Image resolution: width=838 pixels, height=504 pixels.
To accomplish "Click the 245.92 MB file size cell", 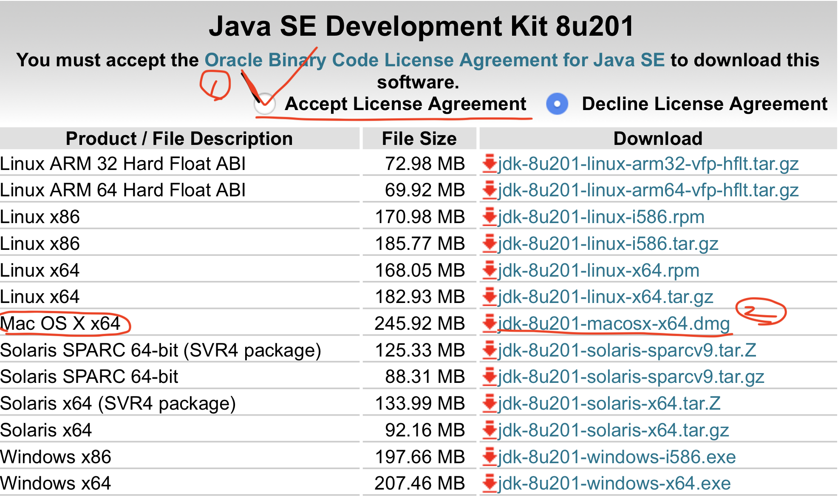I will tap(420, 323).
